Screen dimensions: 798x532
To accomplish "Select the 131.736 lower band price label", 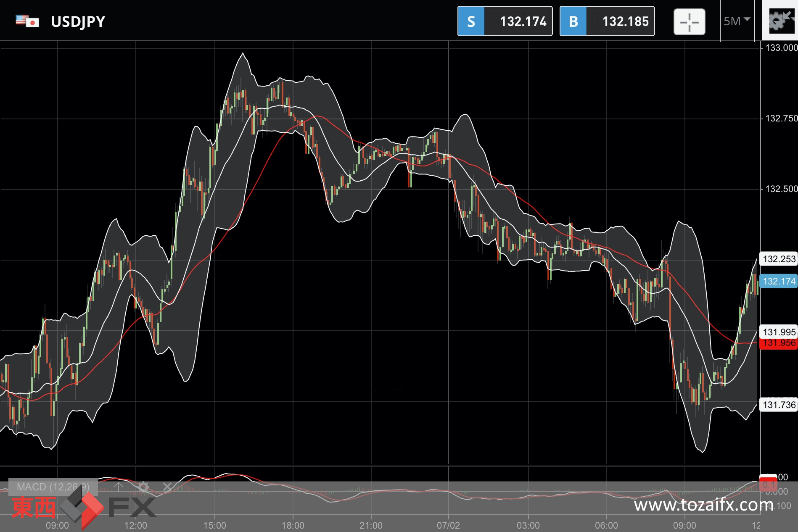I will pos(779,405).
